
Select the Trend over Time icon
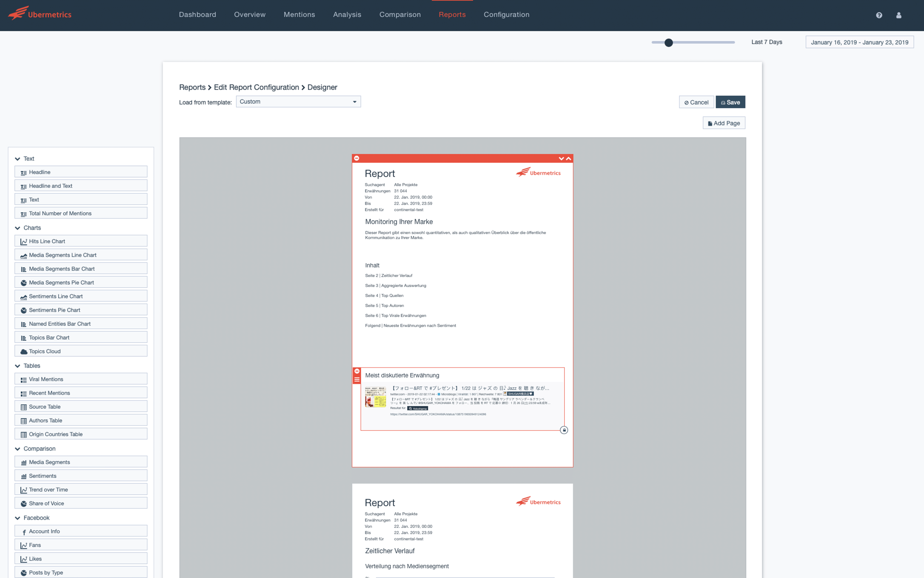point(24,490)
